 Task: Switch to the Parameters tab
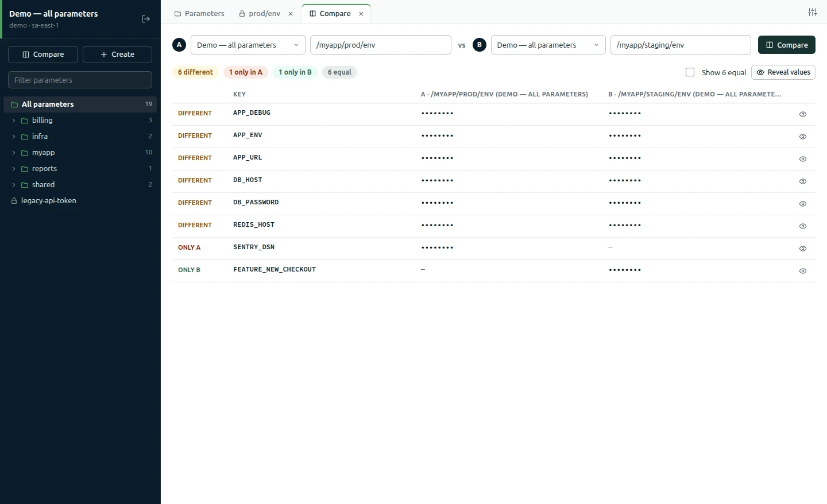tap(199, 14)
